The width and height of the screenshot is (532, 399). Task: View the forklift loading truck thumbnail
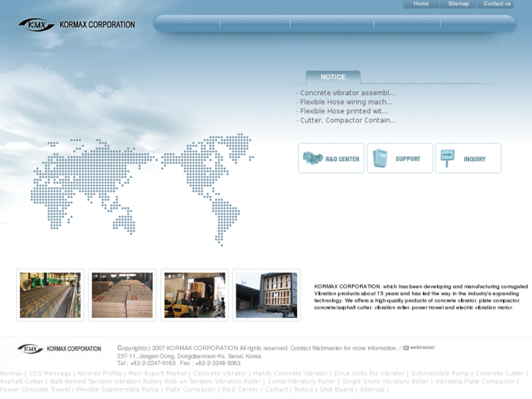195,295
